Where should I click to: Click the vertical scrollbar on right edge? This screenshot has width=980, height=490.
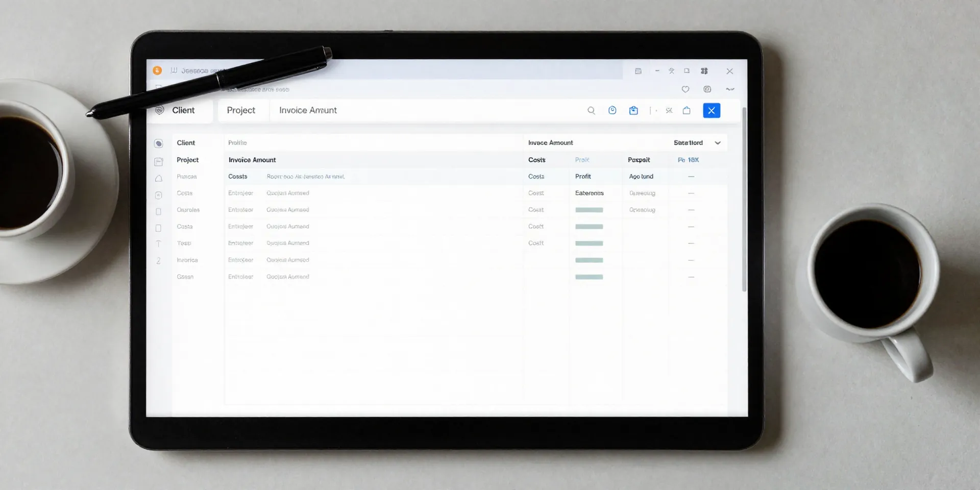click(744, 199)
